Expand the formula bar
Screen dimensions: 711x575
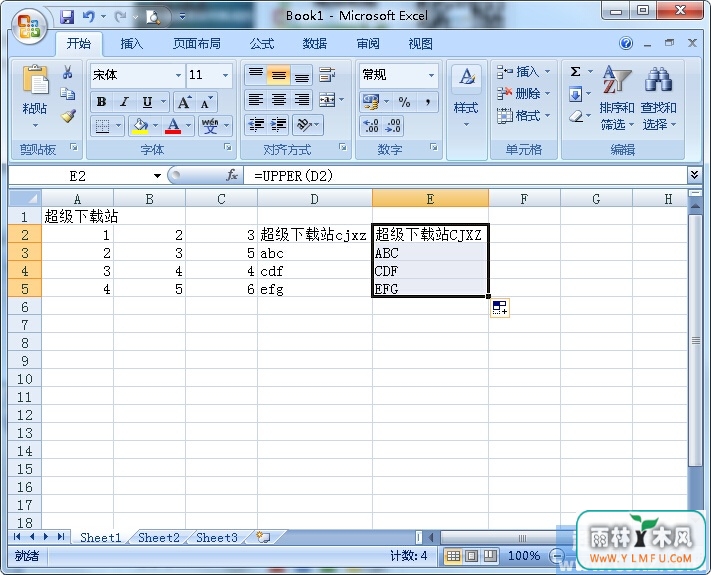click(694, 174)
